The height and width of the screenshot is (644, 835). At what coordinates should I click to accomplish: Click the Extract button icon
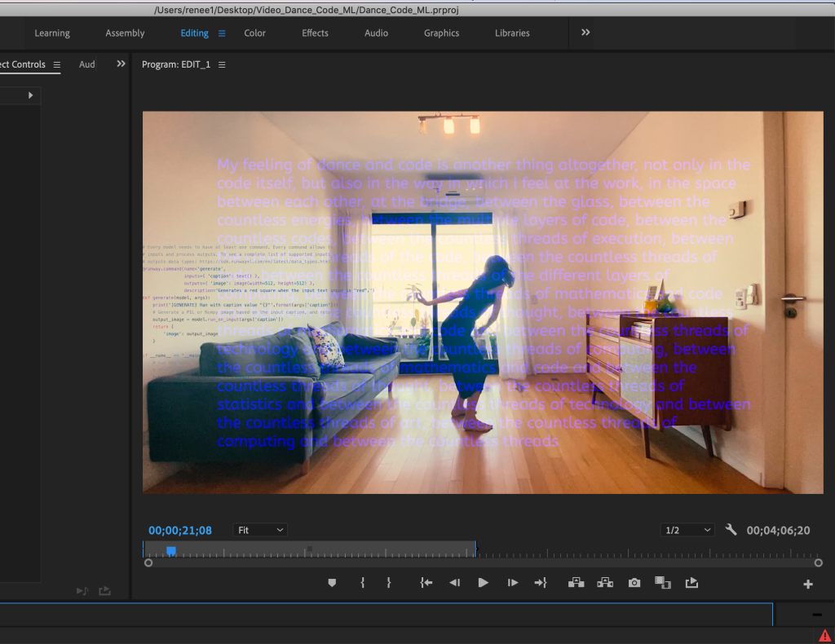(x=605, y=583)
